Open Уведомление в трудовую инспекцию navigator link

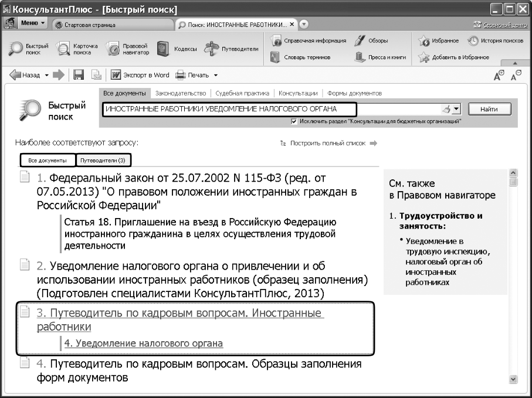(447, 261)
